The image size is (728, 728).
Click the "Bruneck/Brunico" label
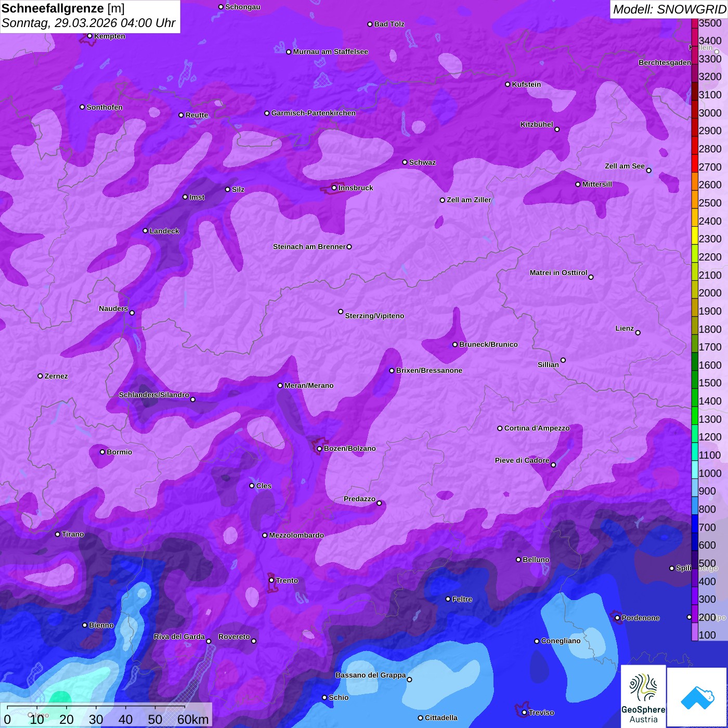[x=488, y=344]
